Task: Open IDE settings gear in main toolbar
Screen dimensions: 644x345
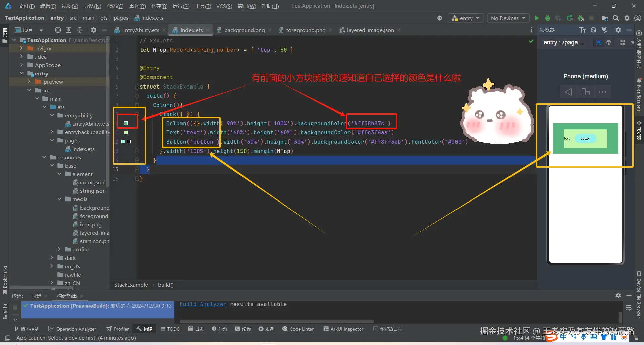Action: pyautogui.click(x=627, y=18)
